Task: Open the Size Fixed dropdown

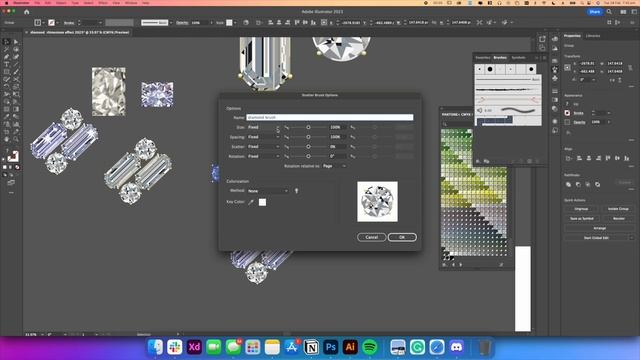Action: coord(263,127)
